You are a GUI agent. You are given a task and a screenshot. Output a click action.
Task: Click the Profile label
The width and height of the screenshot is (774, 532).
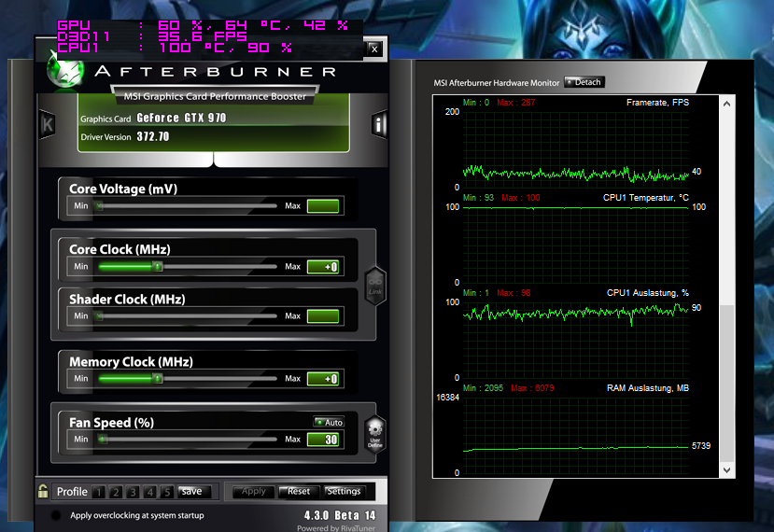coord(72,492)
